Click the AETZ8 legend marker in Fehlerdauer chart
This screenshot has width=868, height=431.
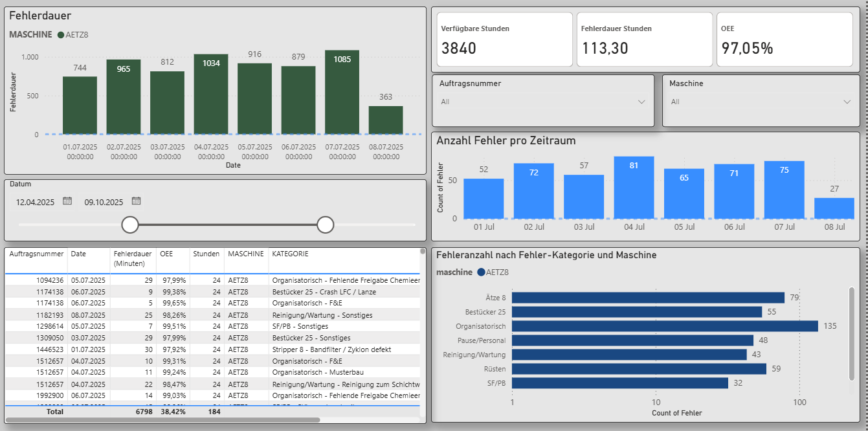[61, 35]
